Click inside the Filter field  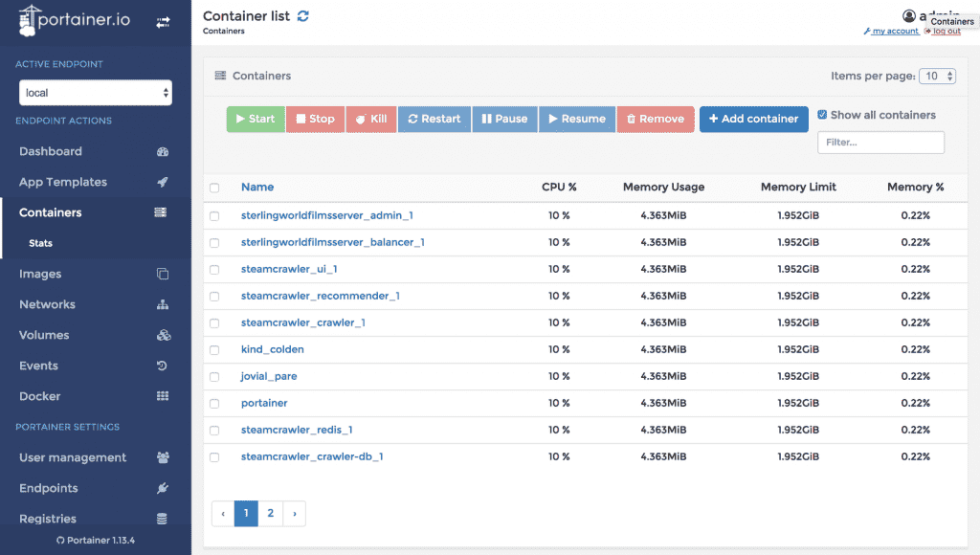pos(880,143)
